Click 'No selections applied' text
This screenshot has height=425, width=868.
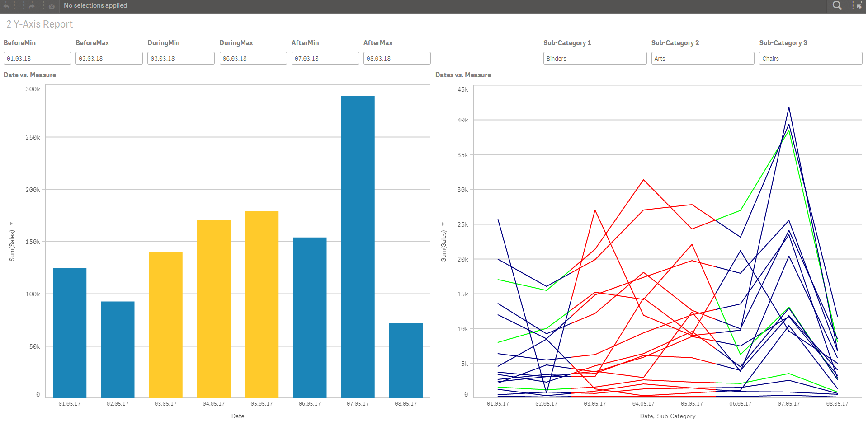click(x=95, y=5)
